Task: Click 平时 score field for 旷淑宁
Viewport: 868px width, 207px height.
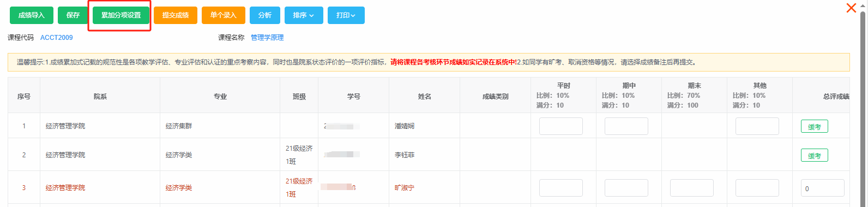Action: pos(561,188)
